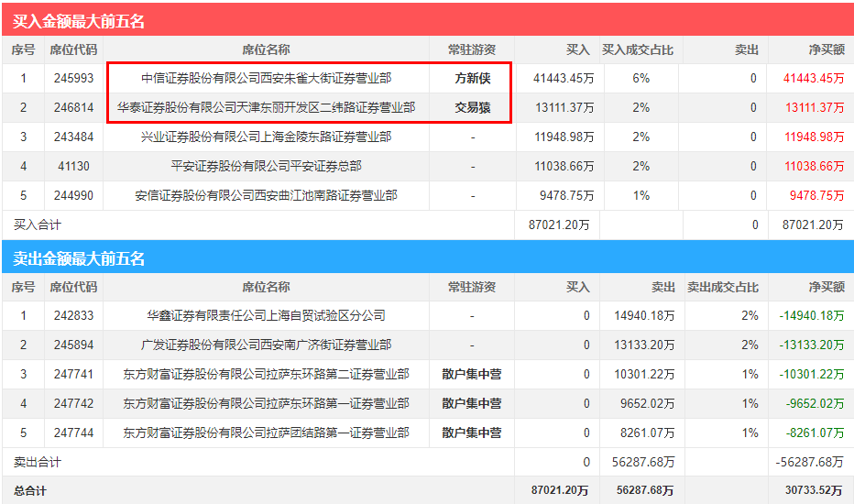Open 东方财富拉萨东环路第一证券营业部 seat name

pos(267,404)
